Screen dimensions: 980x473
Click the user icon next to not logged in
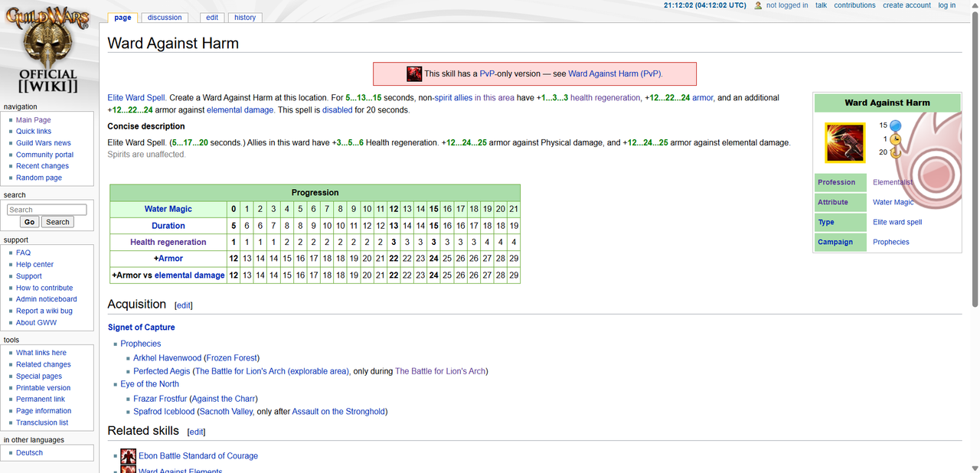pyautogui.click(x=758, y=5)
